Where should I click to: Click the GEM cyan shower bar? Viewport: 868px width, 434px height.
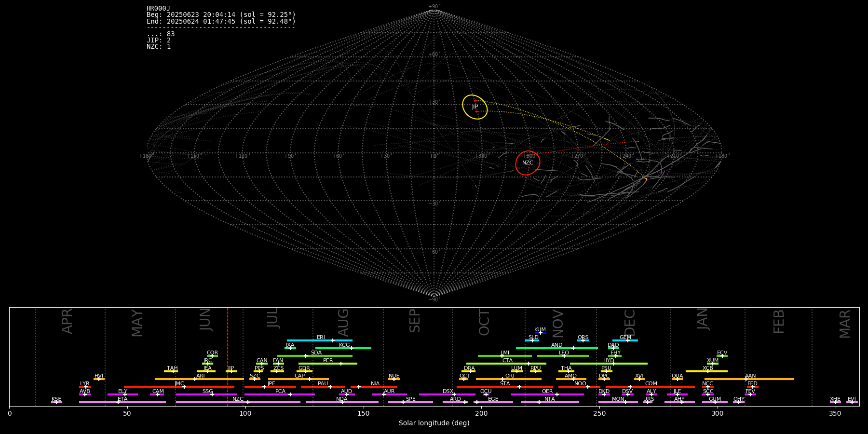point(625,340)
